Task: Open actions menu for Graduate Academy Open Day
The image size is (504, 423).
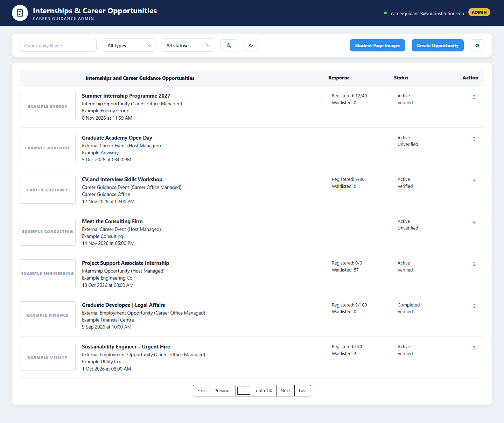Action: (474, 139)
